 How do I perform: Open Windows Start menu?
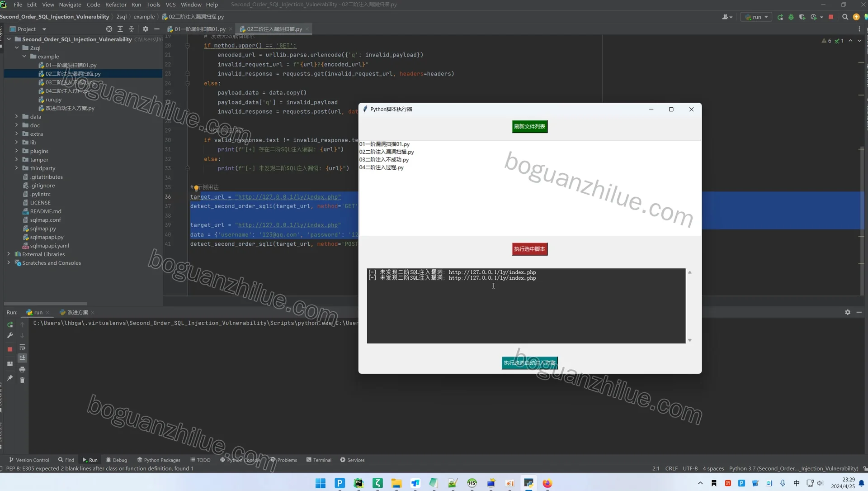pos(321,483)
